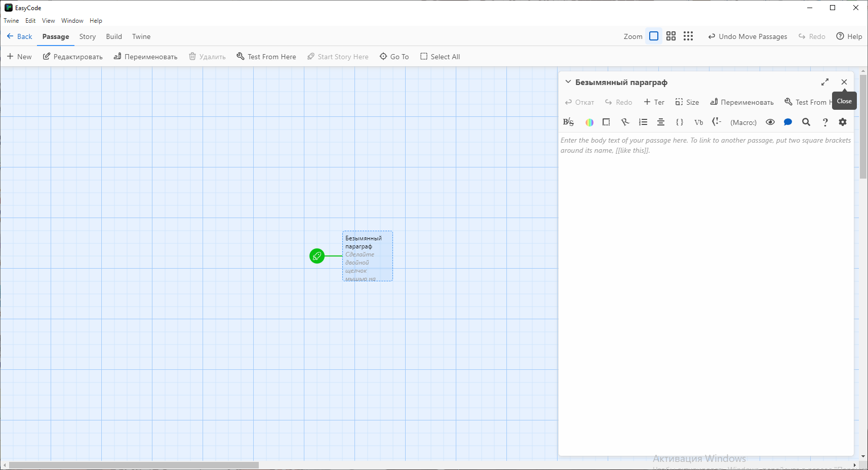The height and width of the screenshot is (470, 868).
Task: Toggle the eye proofing view
Action: pyautogui.click(x=770, y=122)
